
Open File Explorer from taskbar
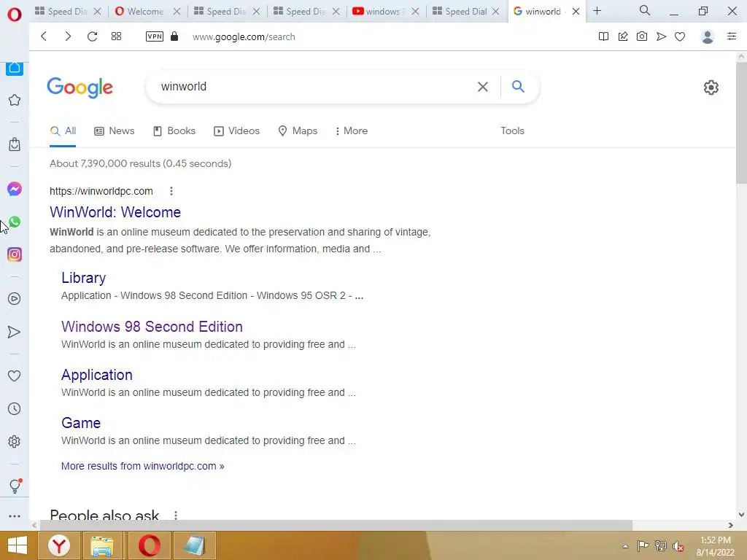click(x=102, y=545)
